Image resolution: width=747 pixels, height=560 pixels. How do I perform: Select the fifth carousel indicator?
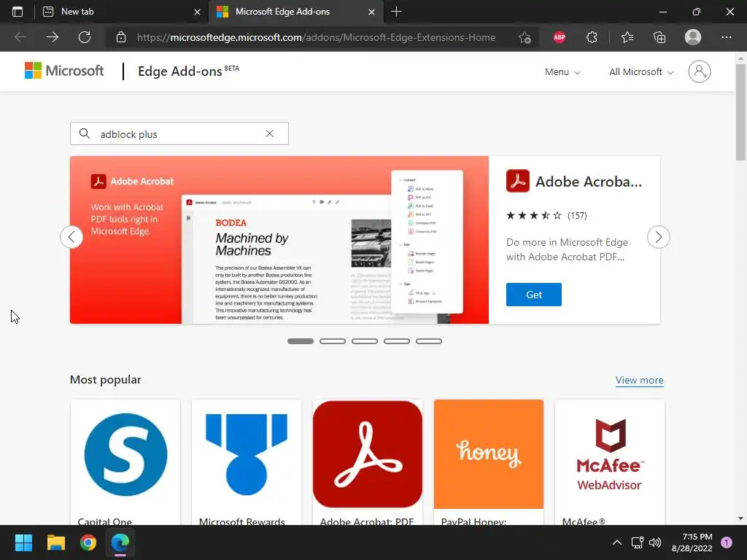(429, 341)
